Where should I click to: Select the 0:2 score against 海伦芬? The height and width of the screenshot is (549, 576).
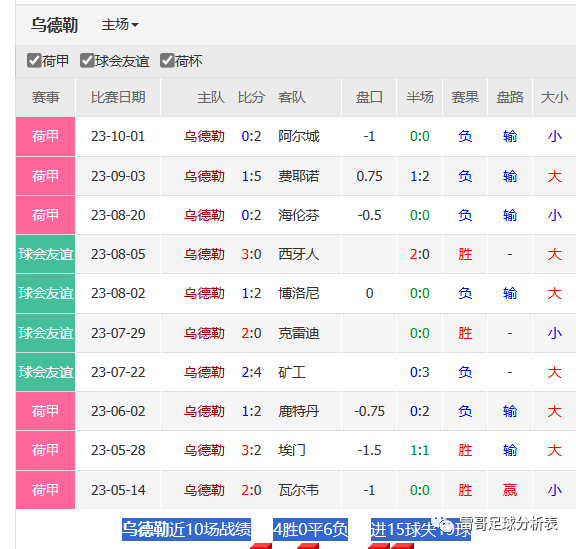(251, 215)
